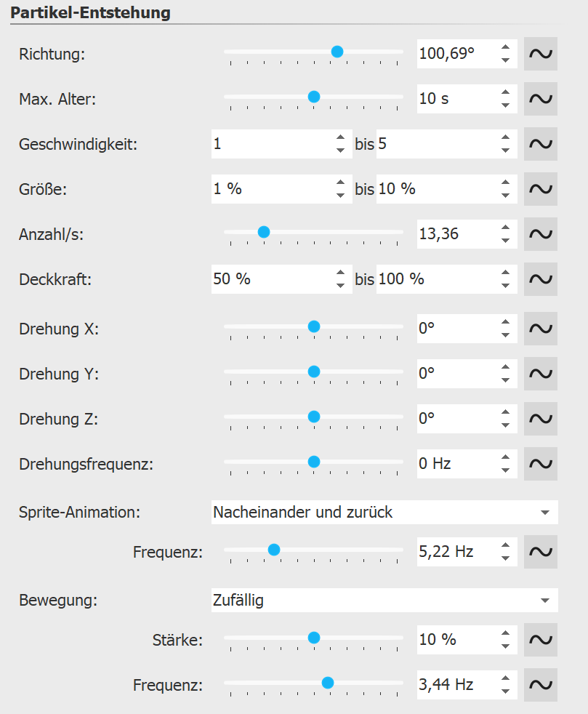
Task: Click the Drehung Y slider handle
Action: 314,372
